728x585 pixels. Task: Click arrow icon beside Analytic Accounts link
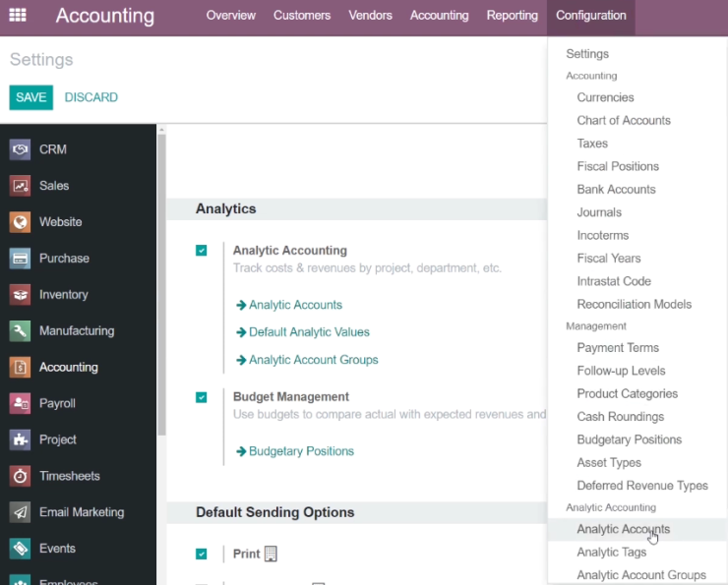pos(241,305)
